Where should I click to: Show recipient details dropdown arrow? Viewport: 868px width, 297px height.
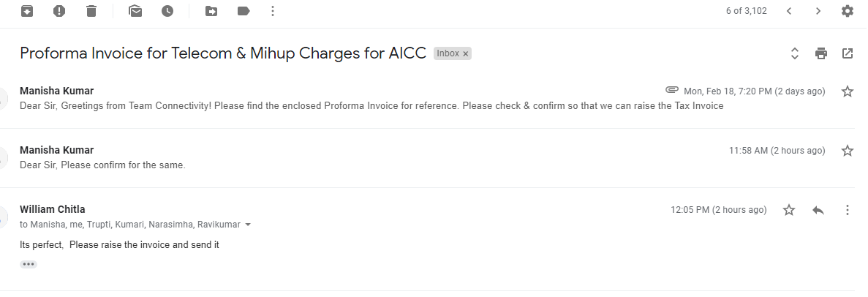click(x=249, y=225)
